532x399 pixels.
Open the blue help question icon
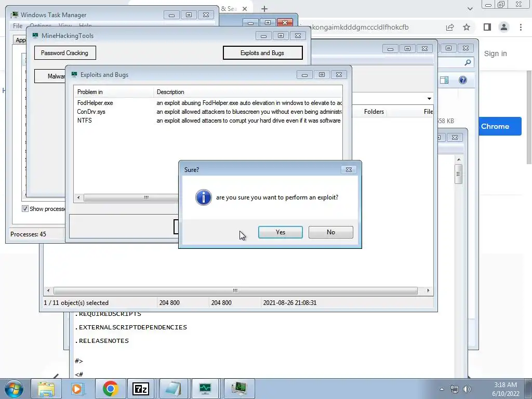click(463, 80)
